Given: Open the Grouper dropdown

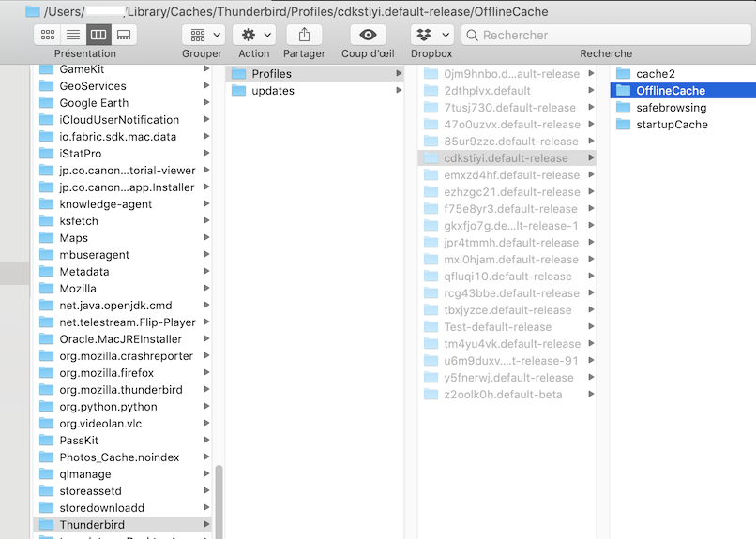Looking at the screenshot, I should click(203, 35).
